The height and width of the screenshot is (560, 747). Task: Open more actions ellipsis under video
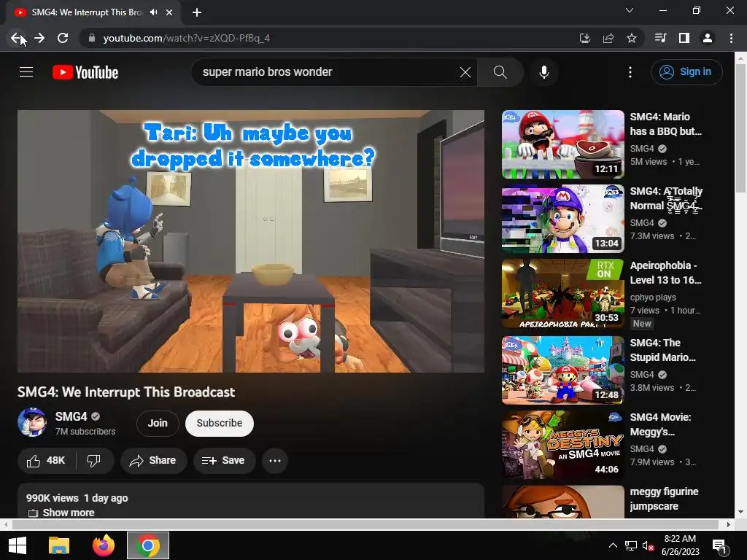(275, 461)
